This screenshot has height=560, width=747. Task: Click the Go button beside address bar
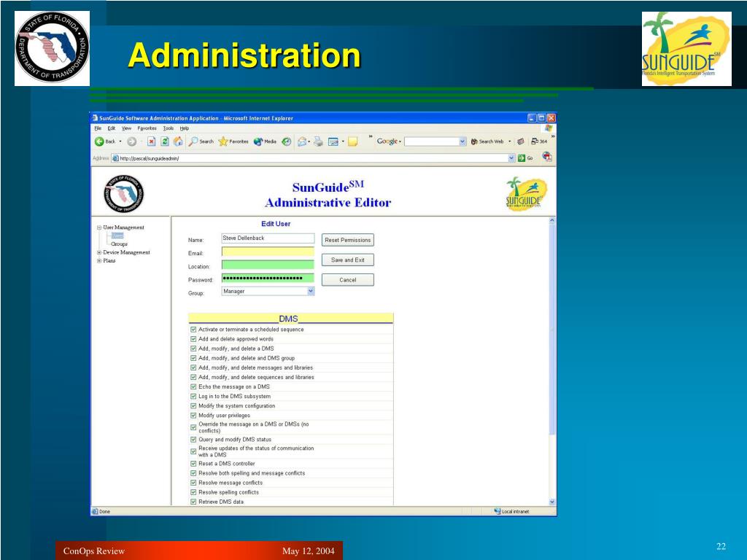(525, 158)
